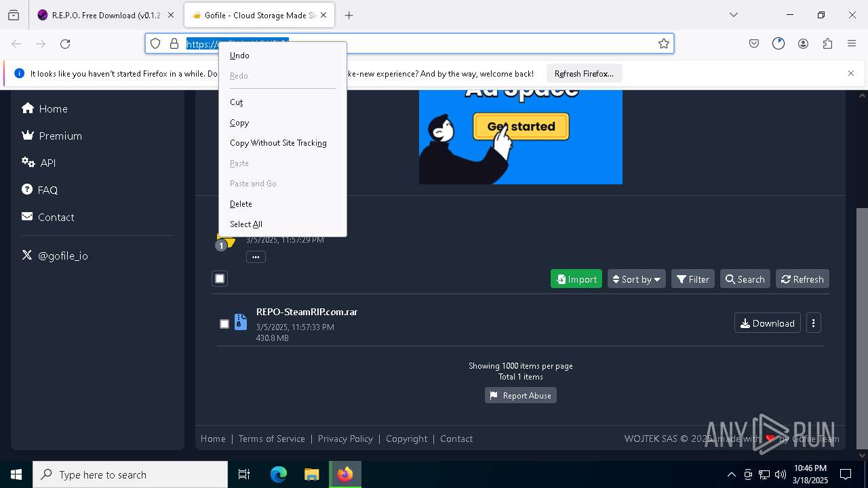Close the R.E.P.O. Free Download tab
Screen dimensions: 868x488
170,15
